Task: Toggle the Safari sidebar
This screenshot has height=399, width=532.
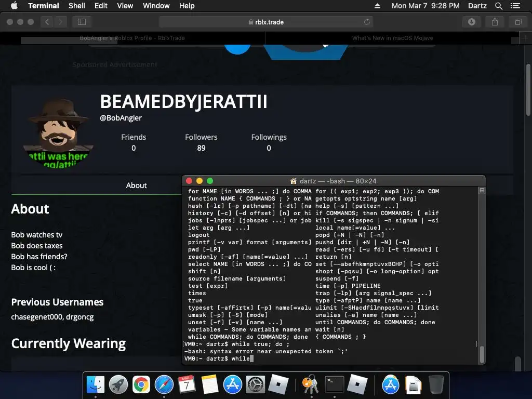Action: [x=82, y=22]
